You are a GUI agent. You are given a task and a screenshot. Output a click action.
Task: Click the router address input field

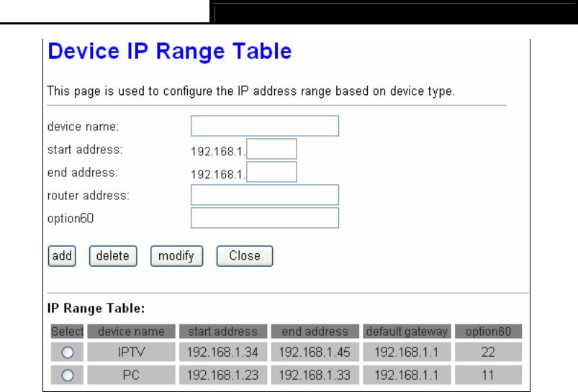[x=265, y=195]
